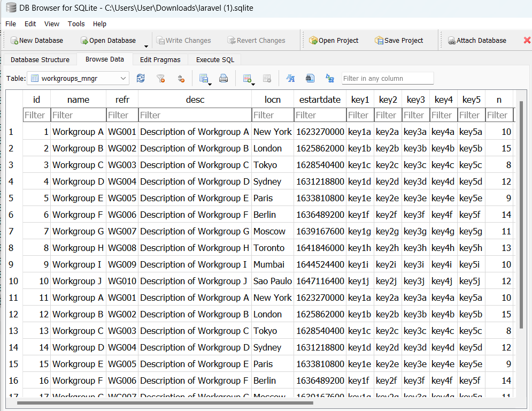The width and height of the screenshot is (532, 411).
Task: Print the current table data
Action: [223, 79]
